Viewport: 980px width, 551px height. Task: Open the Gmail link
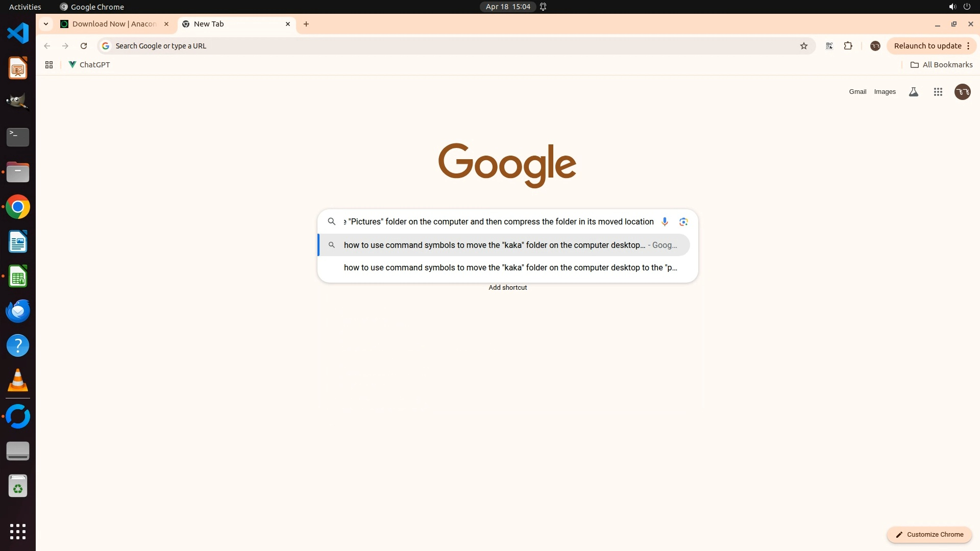point(857,92)
